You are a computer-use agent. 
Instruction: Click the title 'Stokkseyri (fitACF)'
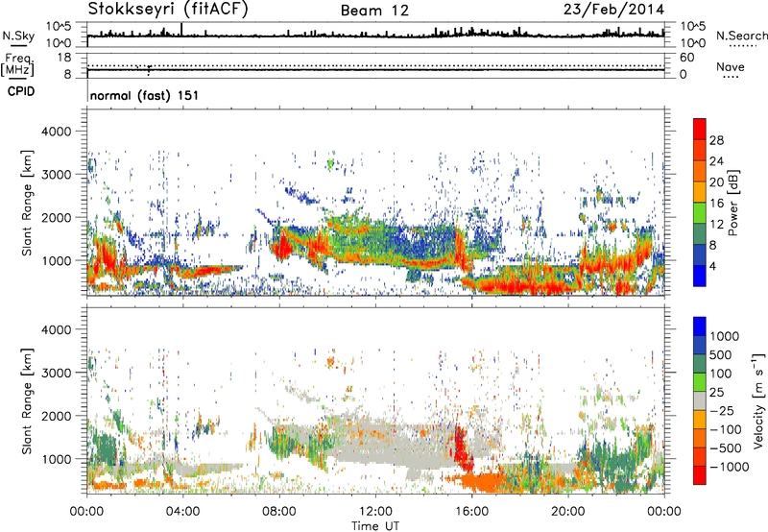(x=168, y=10)
